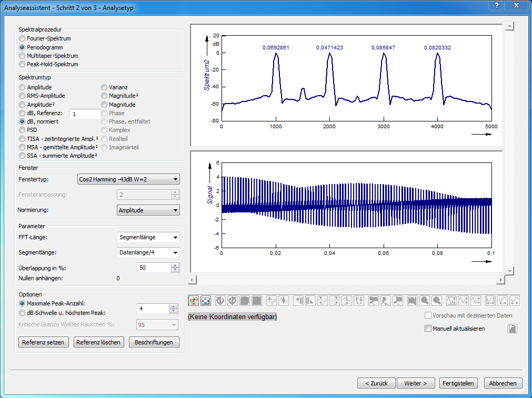
Task: Click the dB Referenz input field
Action: tap(84, 114)
